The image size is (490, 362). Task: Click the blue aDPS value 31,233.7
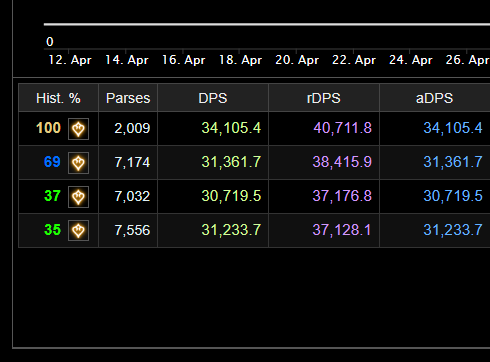click(x=453, y=230)
